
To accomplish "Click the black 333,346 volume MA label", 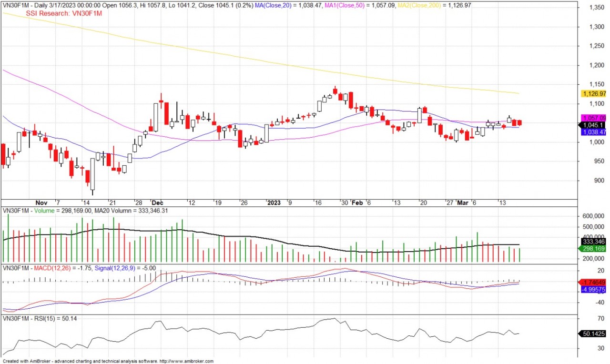I will (x=594, y=242).
